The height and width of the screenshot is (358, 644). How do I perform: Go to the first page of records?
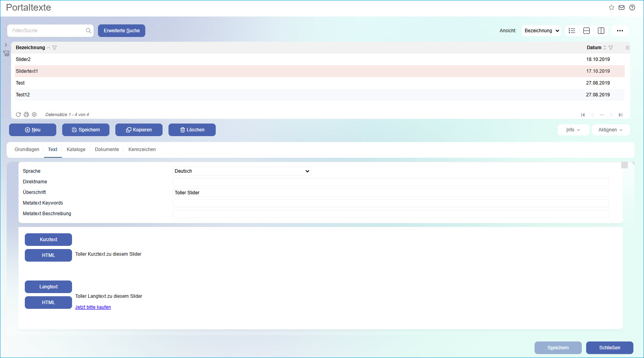(x=583, y=115)
